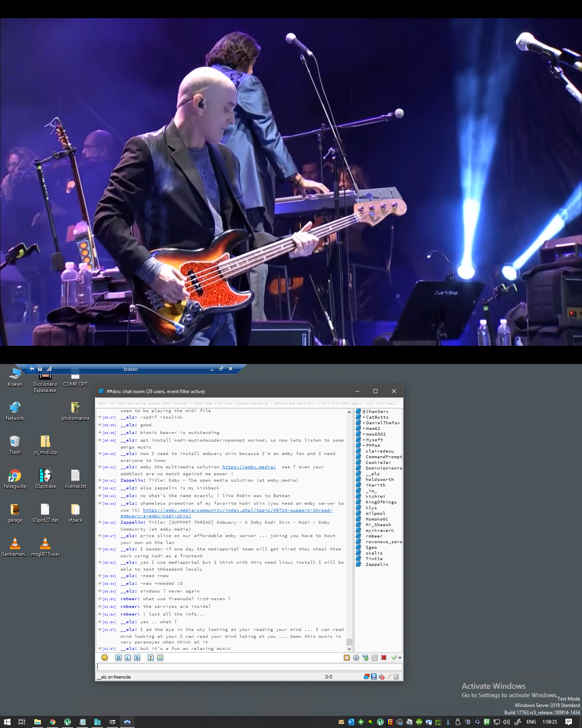582x728 pixels.
Task: Open the Kraken desktop icon
Action: tap(15, 377)
